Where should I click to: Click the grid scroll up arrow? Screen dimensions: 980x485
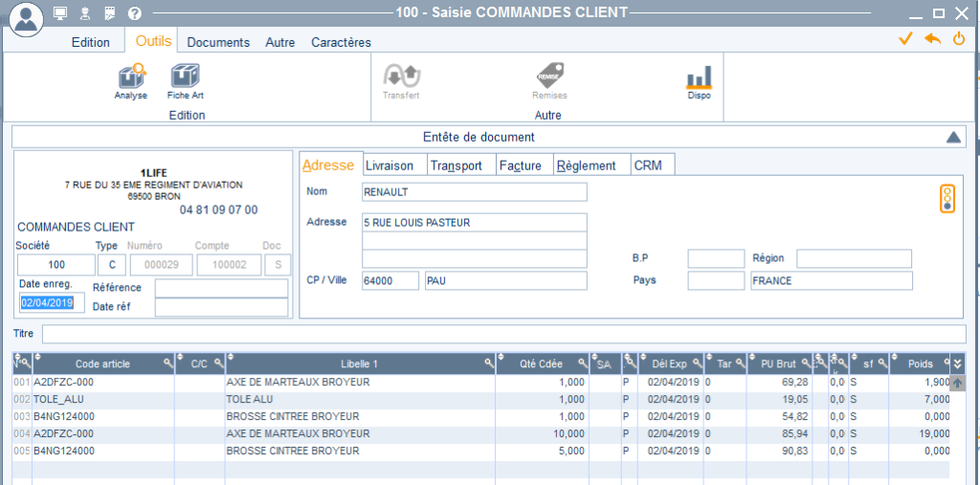957,384
